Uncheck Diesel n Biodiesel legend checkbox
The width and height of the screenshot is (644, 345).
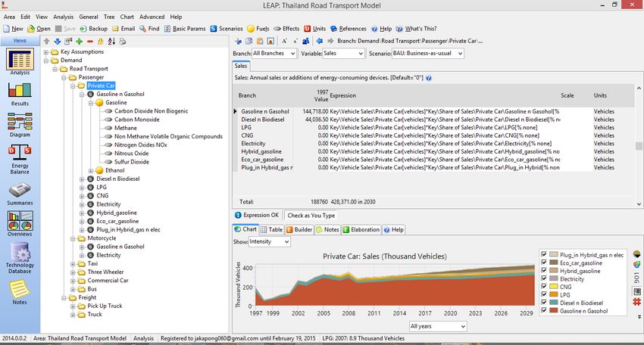coord(544,303)
